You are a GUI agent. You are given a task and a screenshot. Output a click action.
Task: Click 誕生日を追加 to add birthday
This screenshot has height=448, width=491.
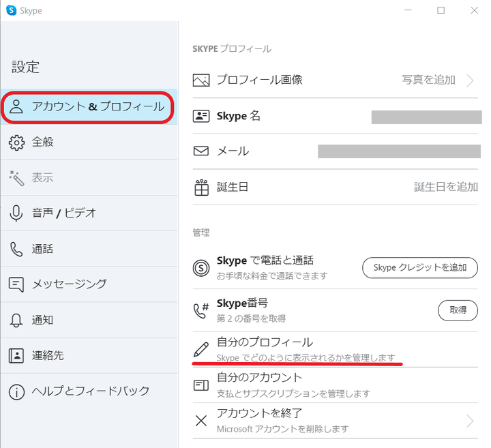(446, 188)
